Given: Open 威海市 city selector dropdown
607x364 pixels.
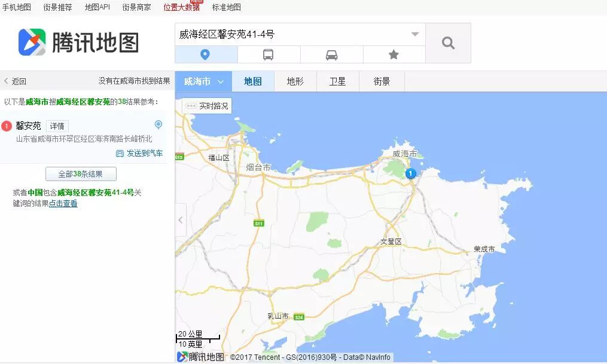Looking at the screenshot, I should coord(203,81).
